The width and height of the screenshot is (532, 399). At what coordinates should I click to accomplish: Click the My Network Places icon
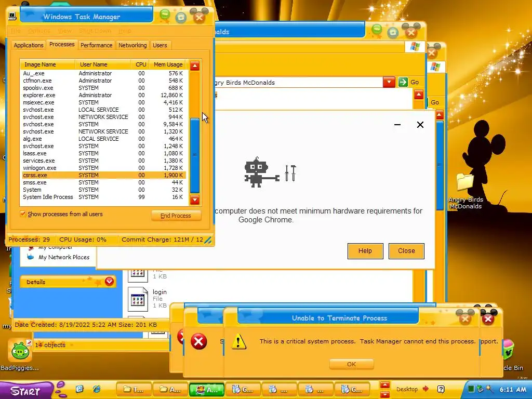(x=31, y=257)
